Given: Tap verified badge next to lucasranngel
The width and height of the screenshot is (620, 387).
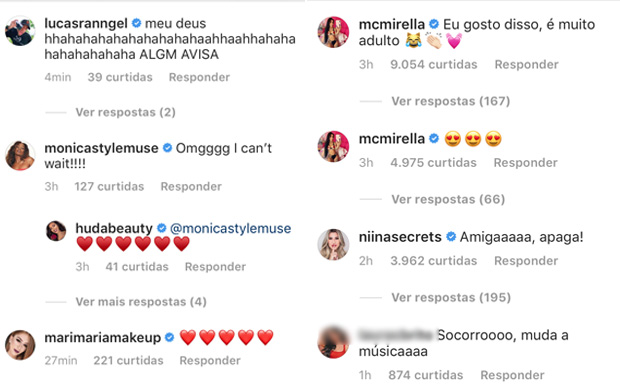Looking at the screenshot, I should pos(136,23).
